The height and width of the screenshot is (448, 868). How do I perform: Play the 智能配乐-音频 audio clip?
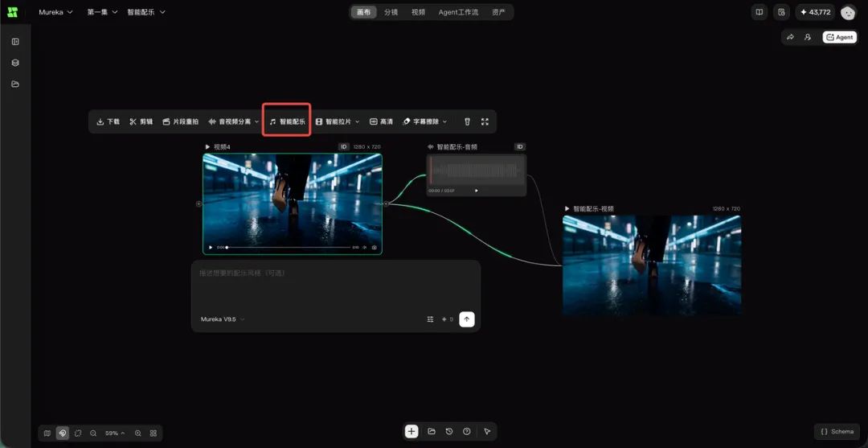(x=477, y=191)
